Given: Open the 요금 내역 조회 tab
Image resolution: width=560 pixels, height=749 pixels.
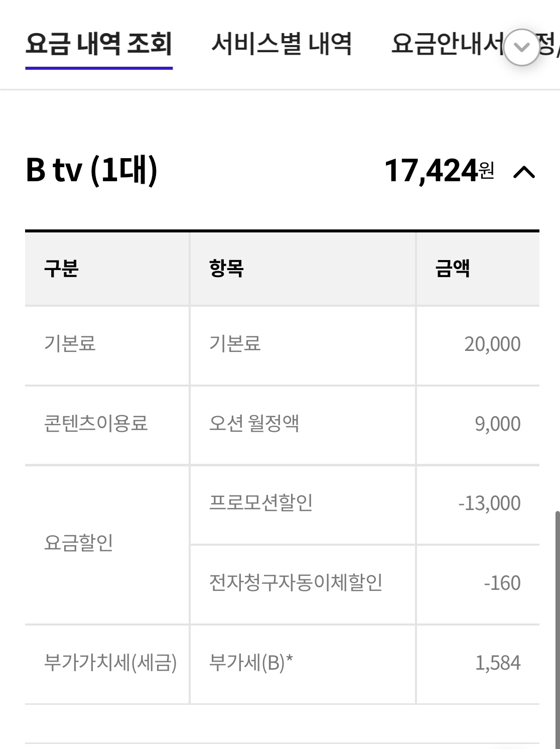Looking at the screenshot, I should point(99,44).
